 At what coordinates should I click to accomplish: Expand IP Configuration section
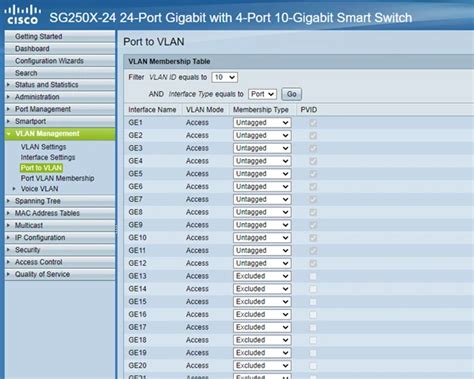[x=60, y=238]
